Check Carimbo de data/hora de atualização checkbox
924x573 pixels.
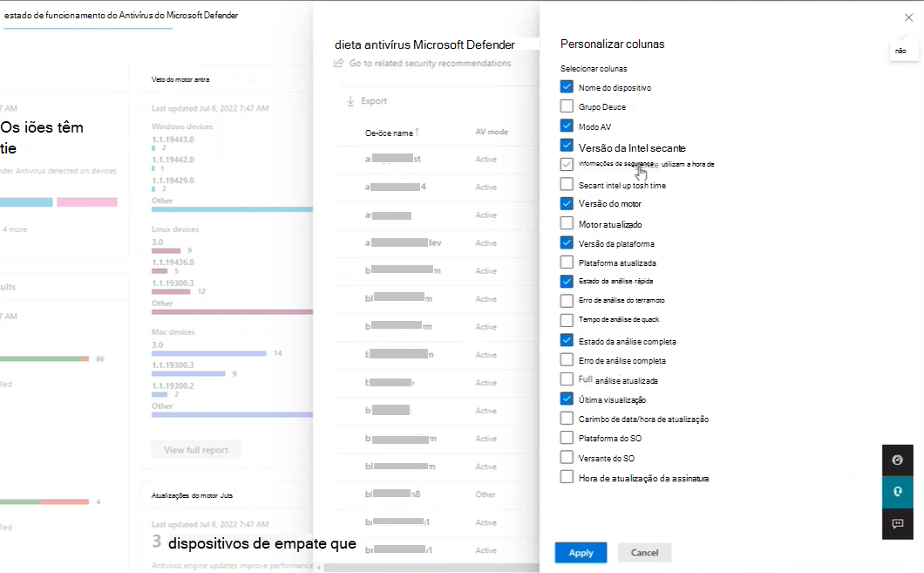567,418
